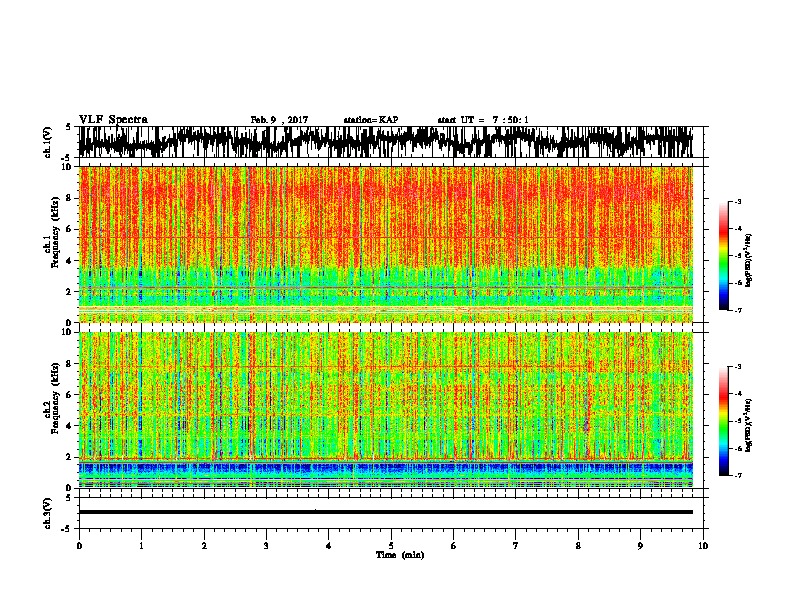Click the "6" tick on Time axis
This screenshot has width=792, height=612.
pyautogui.click(x=454, y=546)
